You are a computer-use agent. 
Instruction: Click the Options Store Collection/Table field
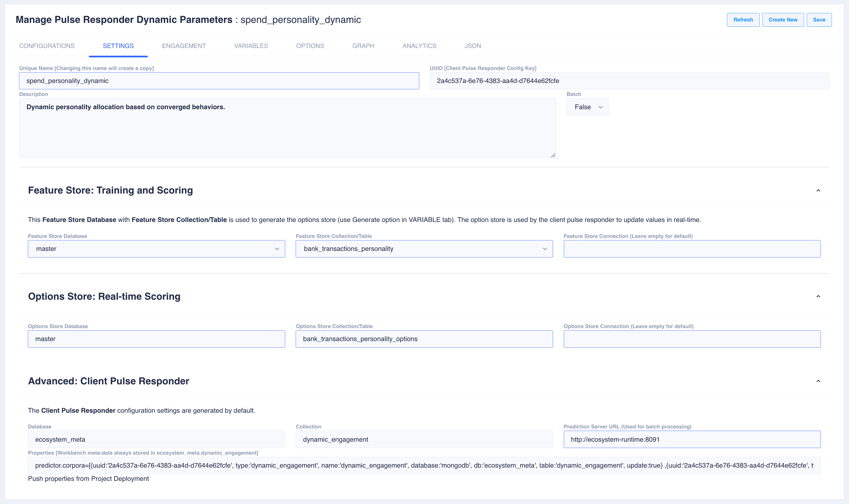tap(424, 339)
